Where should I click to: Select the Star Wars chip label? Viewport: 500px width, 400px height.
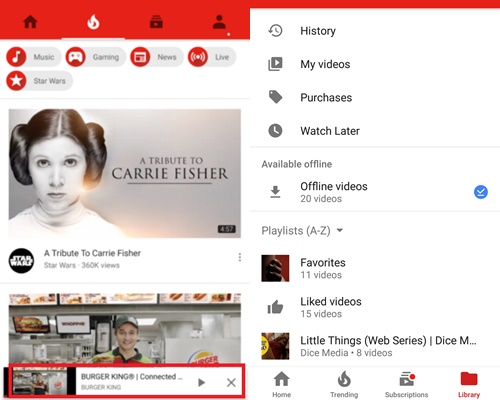click(50, 81)
